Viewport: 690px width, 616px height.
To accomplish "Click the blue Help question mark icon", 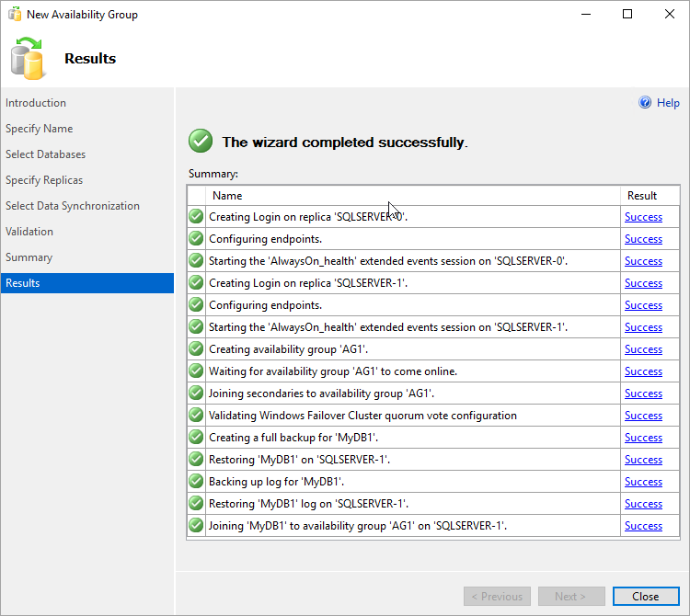I will (x=645, y=103).
